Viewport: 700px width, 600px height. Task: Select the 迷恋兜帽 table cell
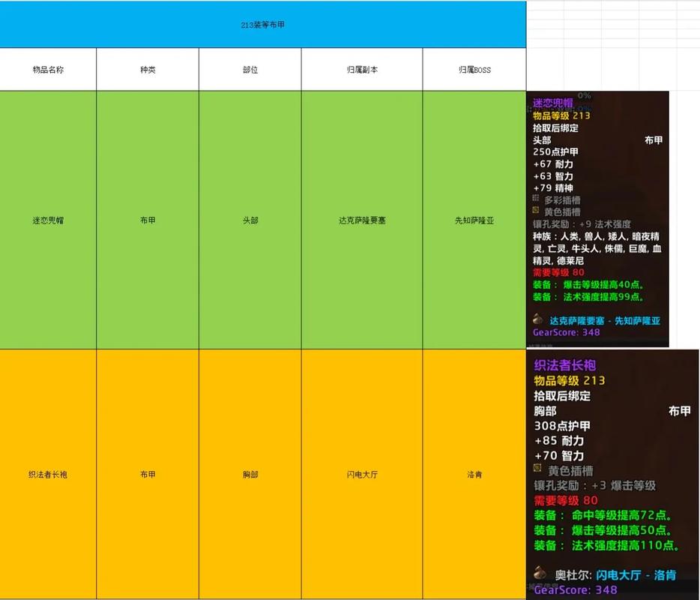(x=49, y=220)
